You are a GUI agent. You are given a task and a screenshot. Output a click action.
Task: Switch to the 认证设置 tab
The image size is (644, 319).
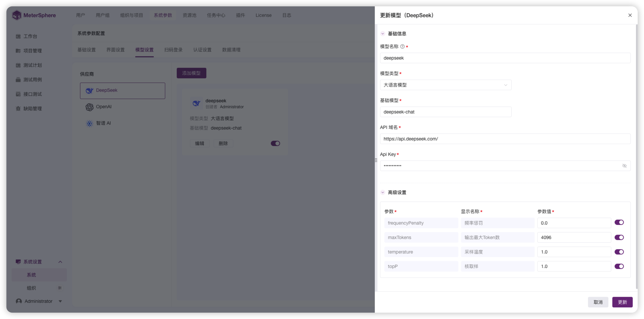[x=202, y=50]
